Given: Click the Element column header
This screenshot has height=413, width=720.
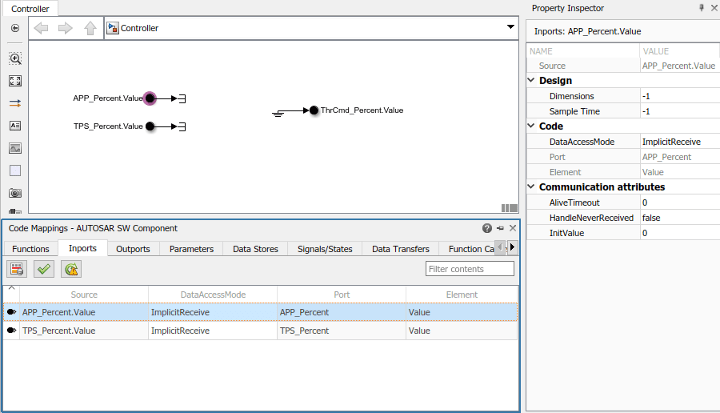Looking at the screenshot, I should click(x=462, y=294).
